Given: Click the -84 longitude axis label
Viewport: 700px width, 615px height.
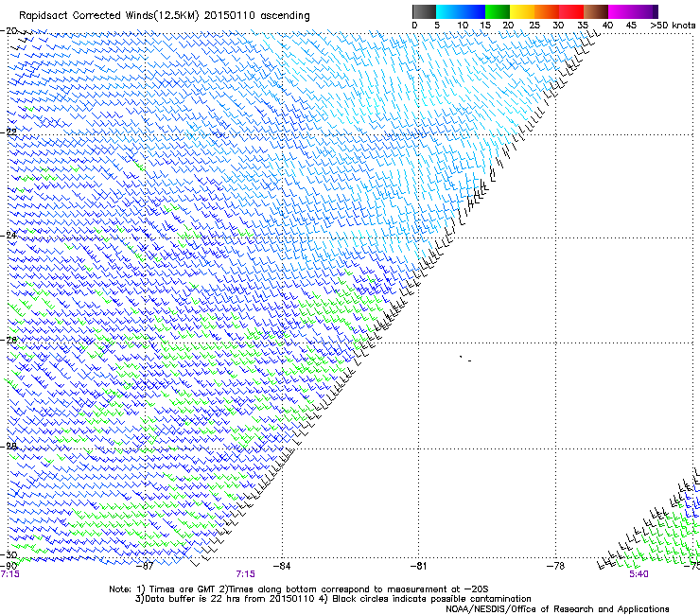Looking at the screenshot, I should [282, 566].
